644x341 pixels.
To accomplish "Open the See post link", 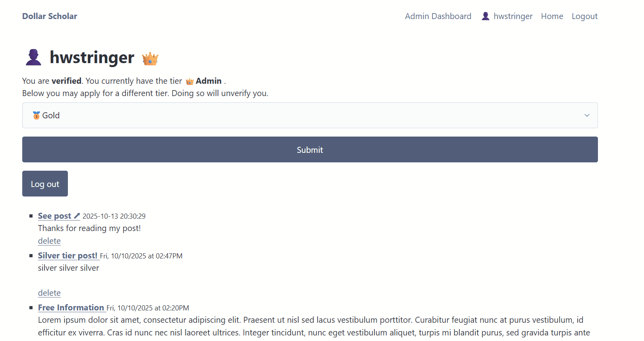I will point(55,216).
